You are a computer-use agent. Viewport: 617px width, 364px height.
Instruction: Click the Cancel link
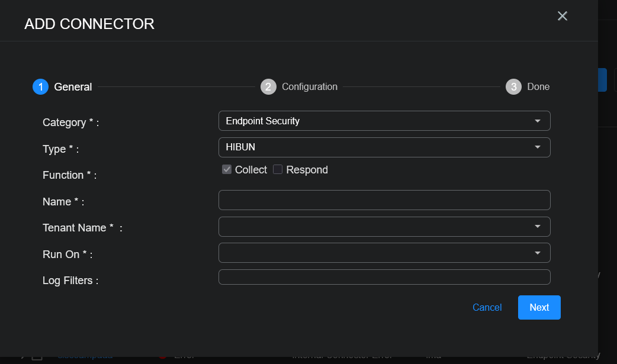pyautogui.click(x=487, y=308)
